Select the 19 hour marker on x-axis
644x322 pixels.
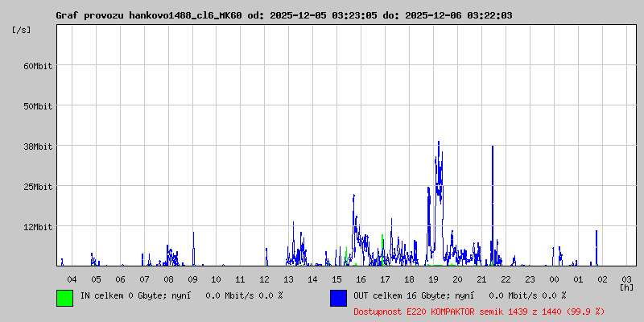coord(433,279)
